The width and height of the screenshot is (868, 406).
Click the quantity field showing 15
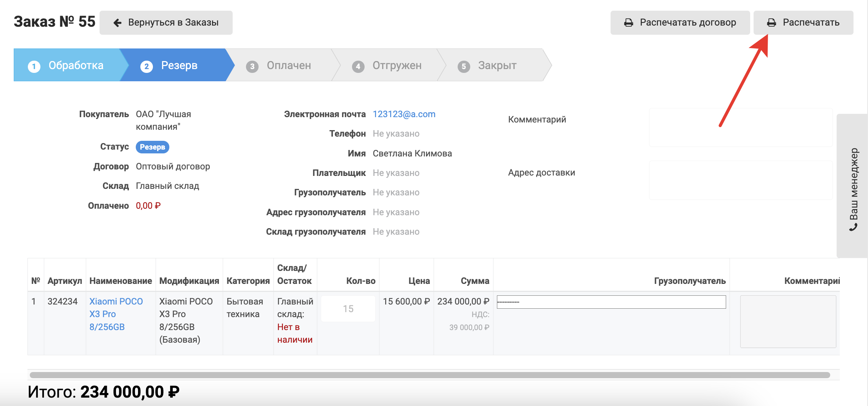click(348, 309)
